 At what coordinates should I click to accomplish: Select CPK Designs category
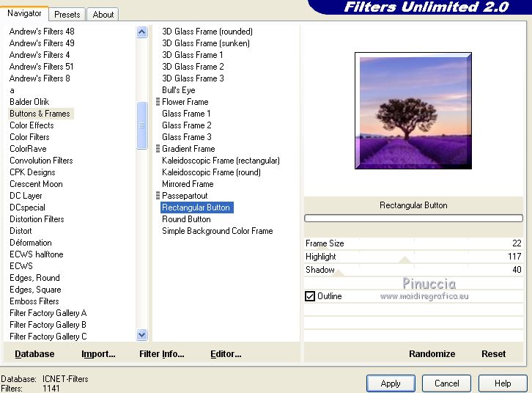pos(32,172)
